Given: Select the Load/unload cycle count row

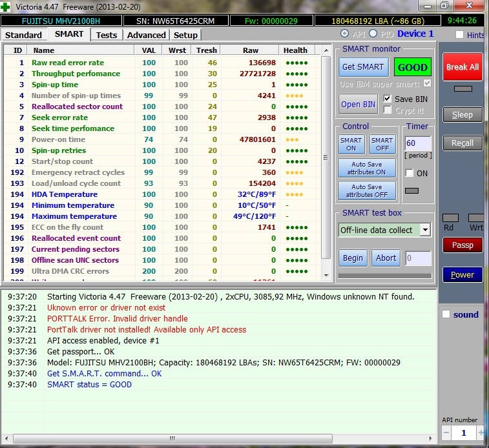Looking at the screenshot, I should (x=162, y=183).
